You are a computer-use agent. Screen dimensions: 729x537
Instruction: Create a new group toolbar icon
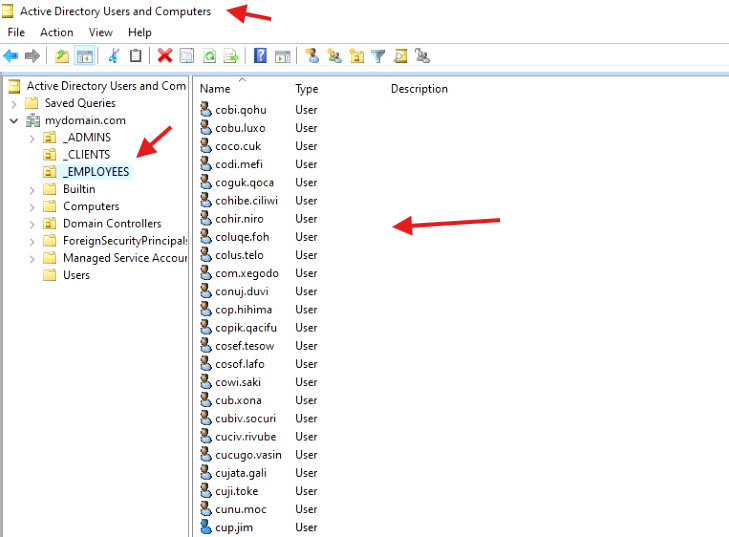tap(334, 56)
